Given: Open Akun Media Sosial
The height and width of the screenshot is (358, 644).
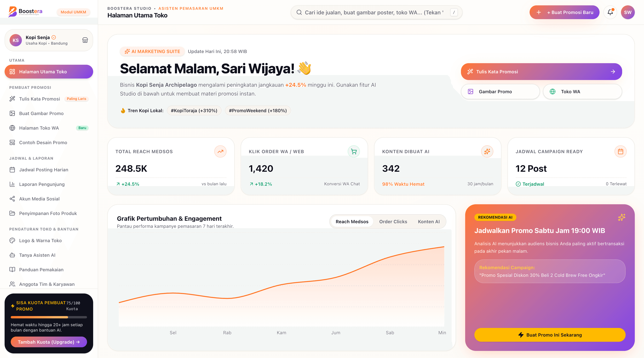Looking at the screenshot, I should coord(49,199).
